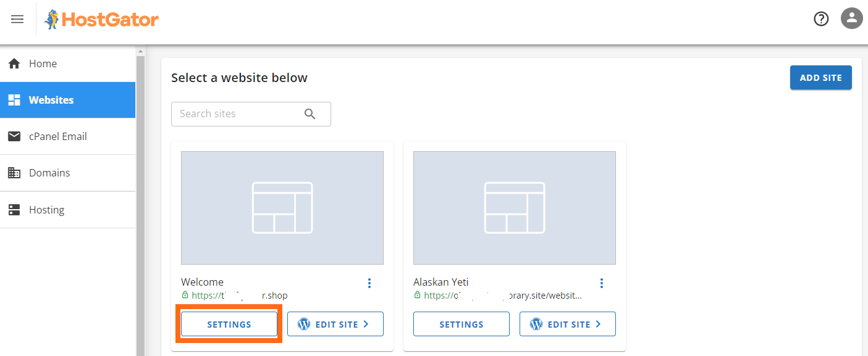Open the three-dot menu on the Welcome card
Screen dimensions: 868x356
coord(369,283)
